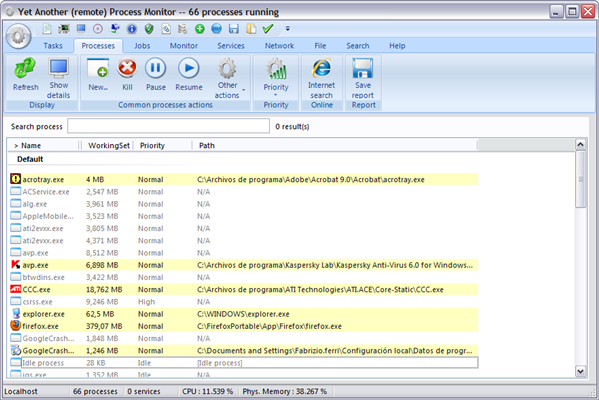Click the CPU : 11.539 % status
This screenshot has height=400, width=599.
point(207,391)
